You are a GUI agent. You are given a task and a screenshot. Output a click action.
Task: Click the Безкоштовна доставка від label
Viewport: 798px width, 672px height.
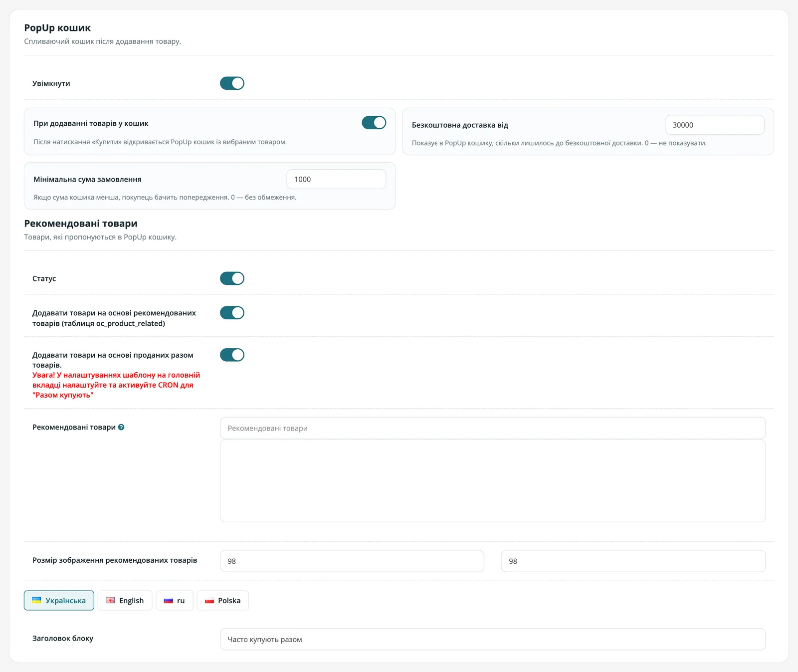point(460,125)
